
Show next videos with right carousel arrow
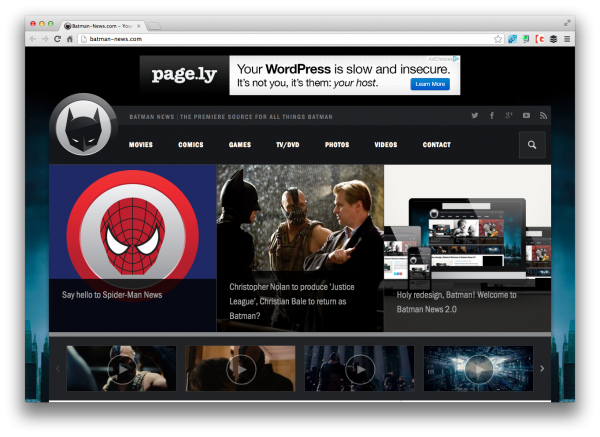click(x=542, y=369)
